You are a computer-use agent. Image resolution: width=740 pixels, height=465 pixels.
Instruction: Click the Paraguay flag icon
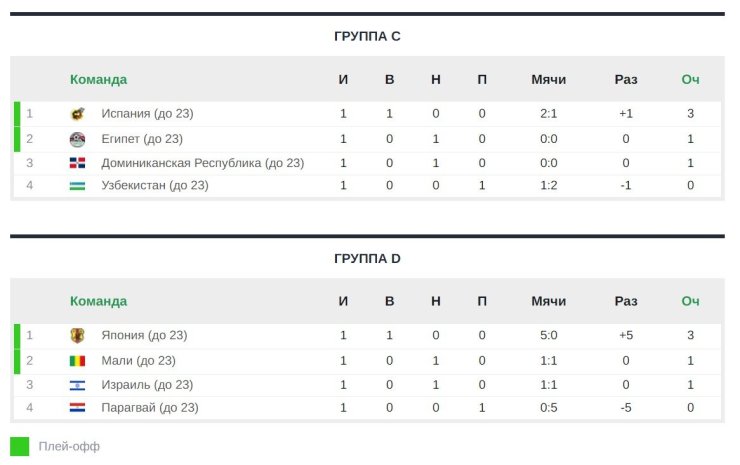[77, 407]
